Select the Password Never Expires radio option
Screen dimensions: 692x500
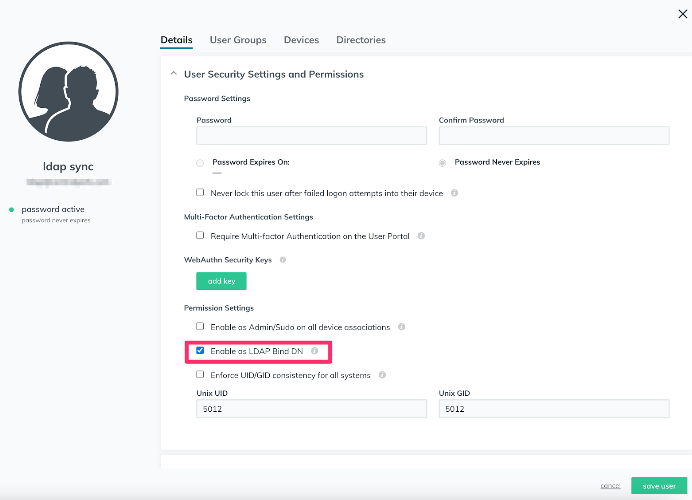443,162
